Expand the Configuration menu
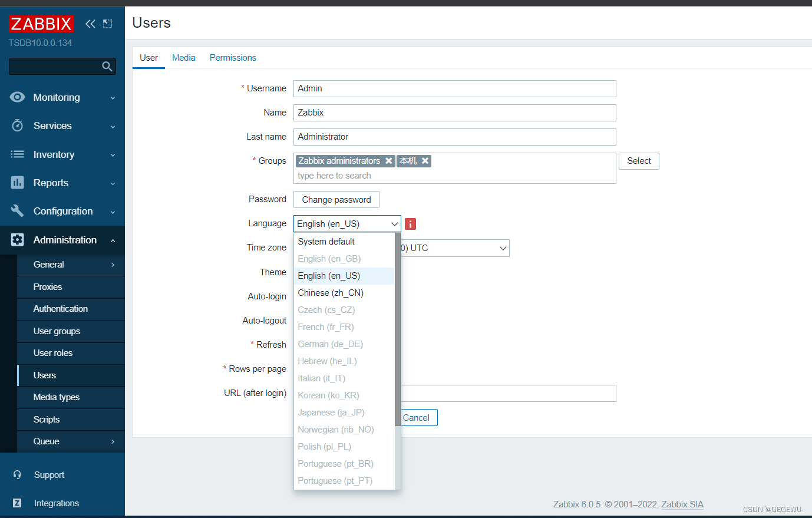 (62, 211)
